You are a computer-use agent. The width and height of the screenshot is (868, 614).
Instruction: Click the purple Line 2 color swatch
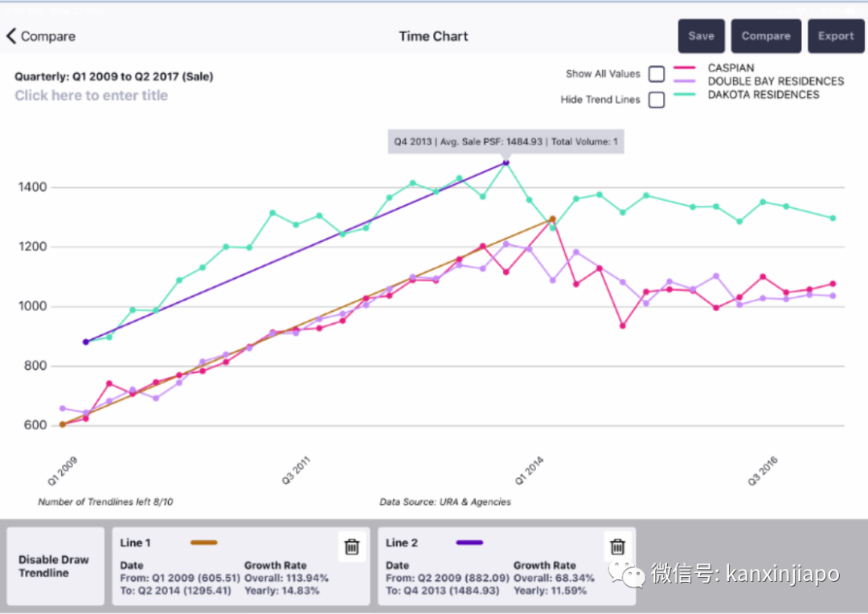click(x=469, y=543)
